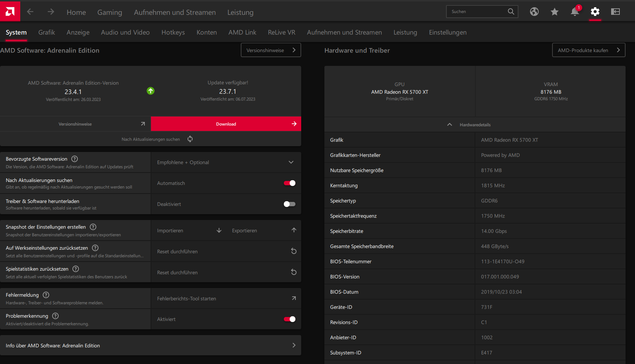635x364 pixels.
Task: Open the notifications bell icon
Action: coord(575,12)
